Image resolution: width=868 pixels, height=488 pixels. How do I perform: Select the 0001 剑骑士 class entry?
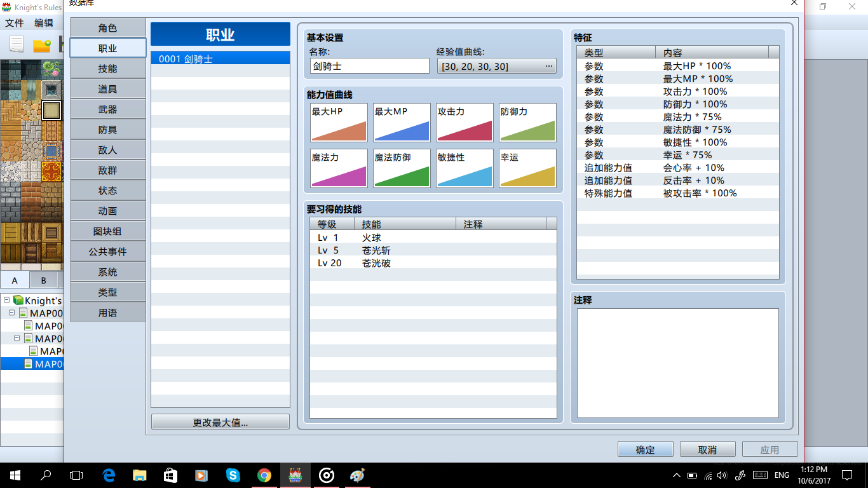220,58
